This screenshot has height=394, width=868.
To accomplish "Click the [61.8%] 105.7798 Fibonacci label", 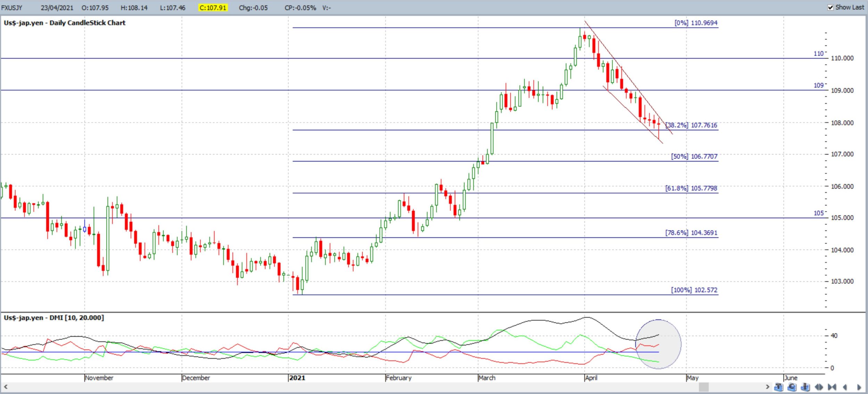I will pos(691,188).
